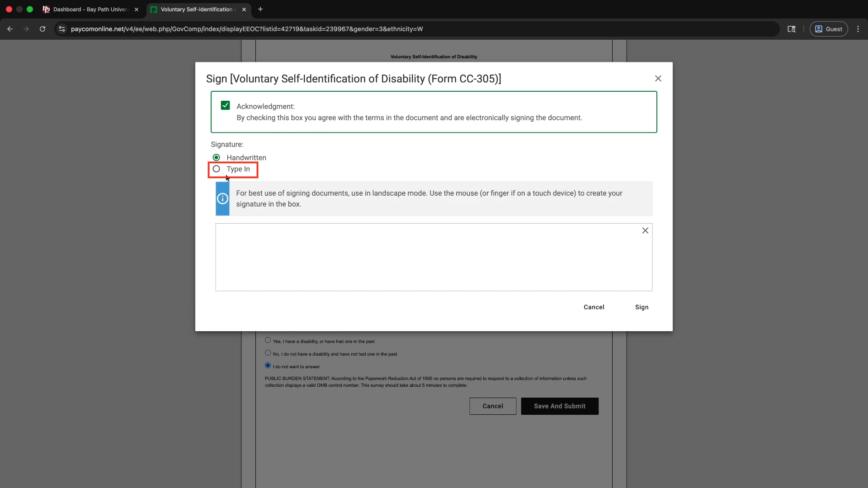
Task: Open Chrome three-dot menu
Action: [858, 29]
